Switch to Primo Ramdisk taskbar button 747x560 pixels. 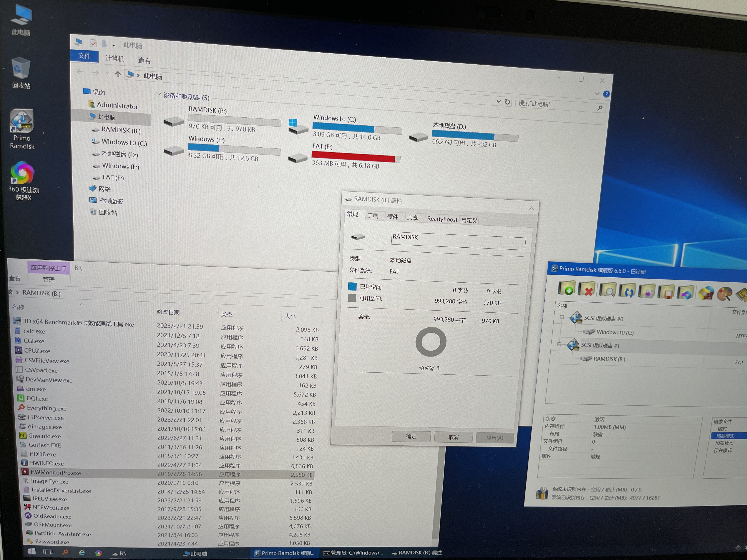284,553
